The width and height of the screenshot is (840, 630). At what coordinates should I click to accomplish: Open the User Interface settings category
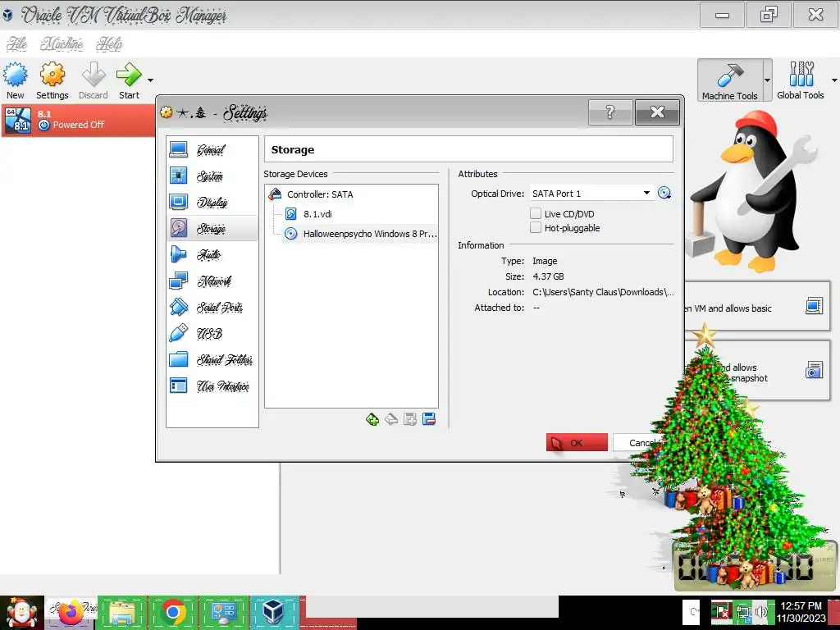point(212,386)
